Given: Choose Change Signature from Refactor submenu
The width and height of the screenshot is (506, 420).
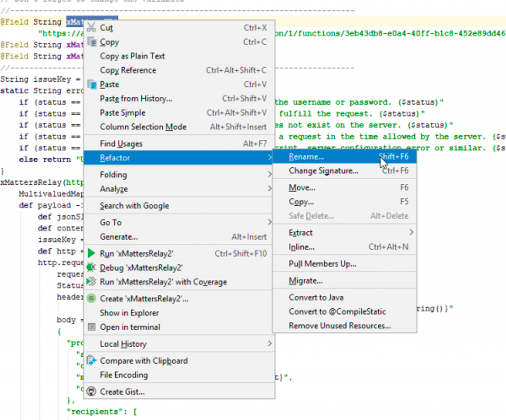Looking at the screenshot, I should point(323,171).
